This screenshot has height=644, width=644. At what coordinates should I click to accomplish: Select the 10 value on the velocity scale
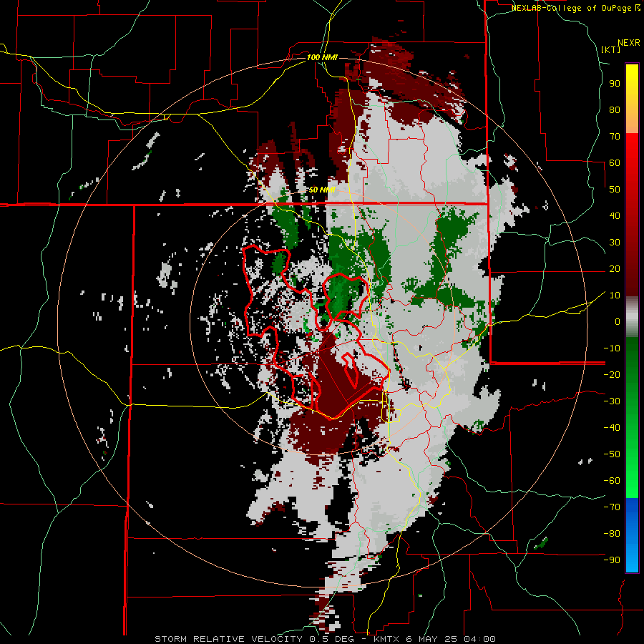pyautogui.click(x=615, y=296)
